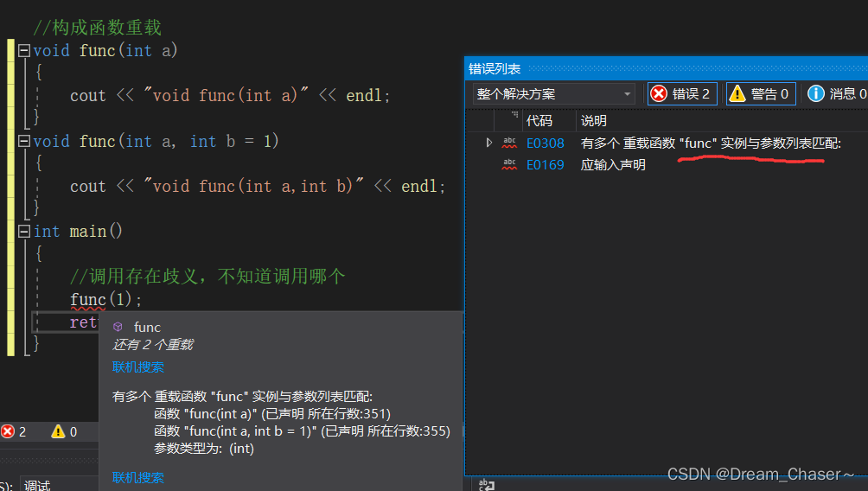Open the 整个解决方案 scope dropdown
The image size is (868, 491).
(553, 93)
